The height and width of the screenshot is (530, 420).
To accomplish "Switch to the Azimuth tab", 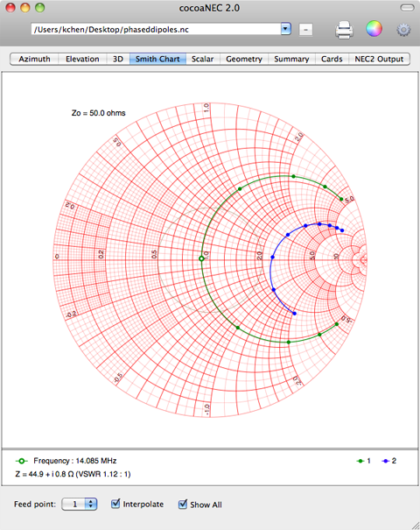I will tap(34, 59).
